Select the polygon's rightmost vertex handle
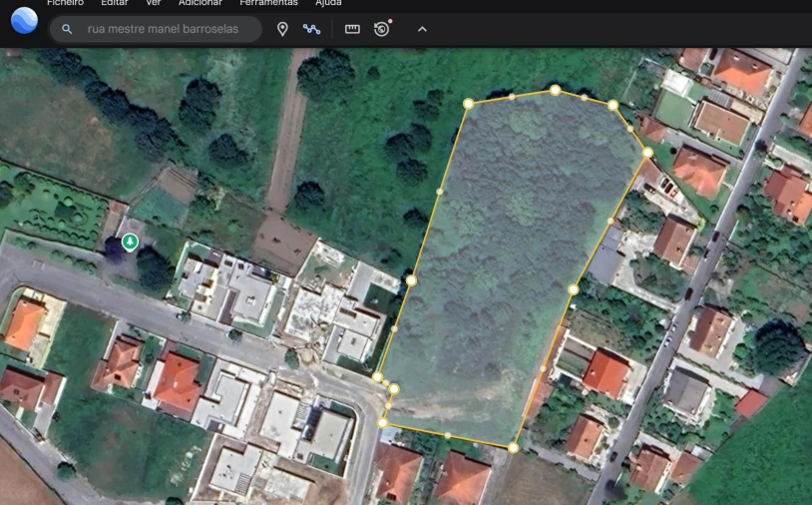This screenshot has width=812, height=505. click(x=647, y=153)
